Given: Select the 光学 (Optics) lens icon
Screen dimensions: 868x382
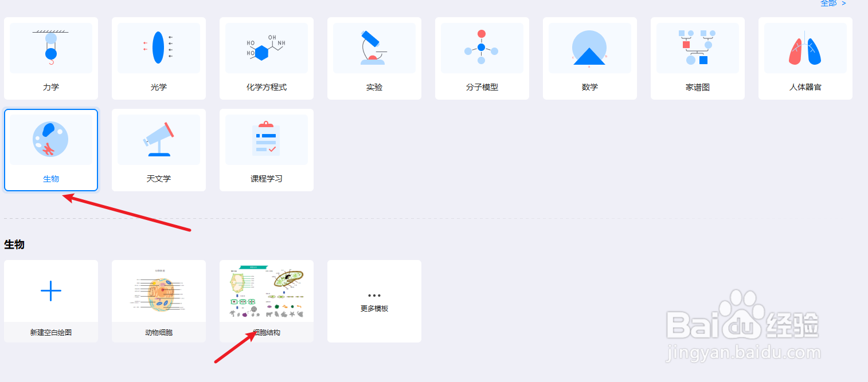Looking at the screenshot, I should (x=158, y=47).
